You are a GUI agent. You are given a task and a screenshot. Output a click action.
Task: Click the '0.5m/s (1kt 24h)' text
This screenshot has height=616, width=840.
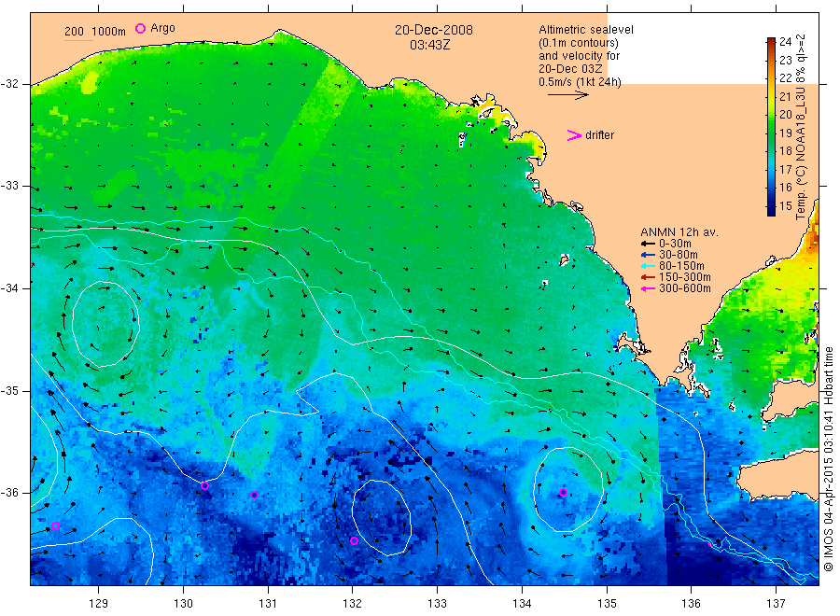(581, 82)
